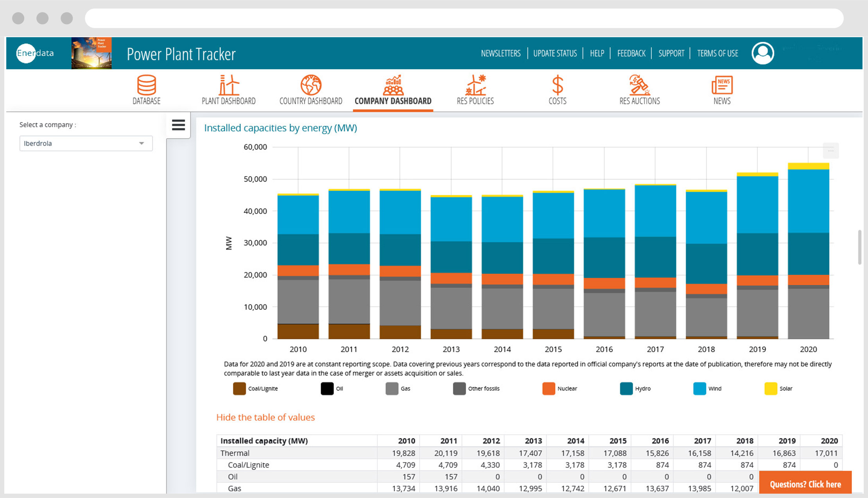
Task: Click the Gas 2014 value 12,742
Action: click(573, 488)
